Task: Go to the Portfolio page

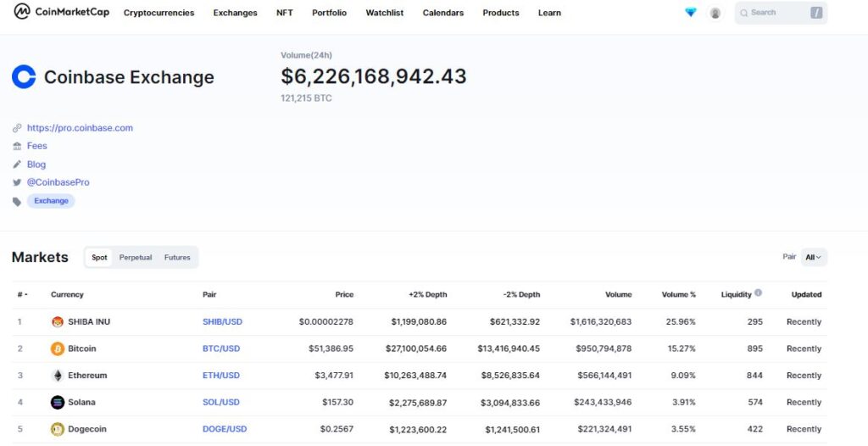Action: (330, 13)
